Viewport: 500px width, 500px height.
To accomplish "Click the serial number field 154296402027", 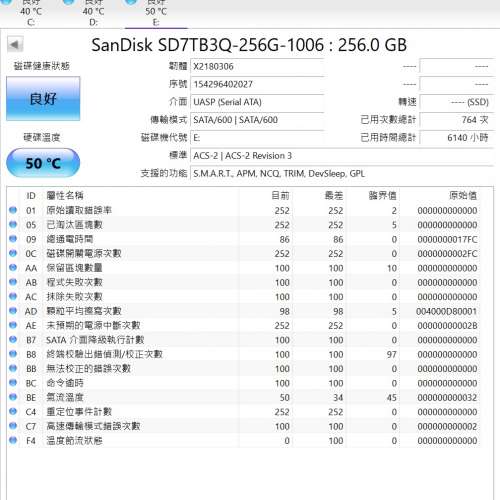I will click(x=257, y=84).
